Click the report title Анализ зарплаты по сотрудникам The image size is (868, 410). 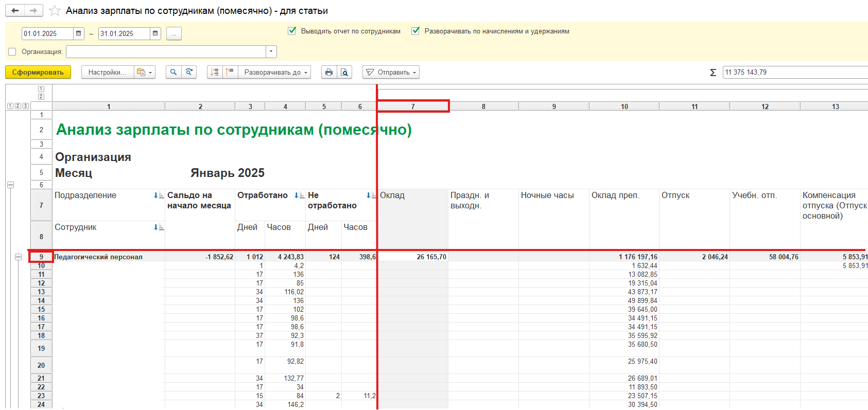coord(234,130)
